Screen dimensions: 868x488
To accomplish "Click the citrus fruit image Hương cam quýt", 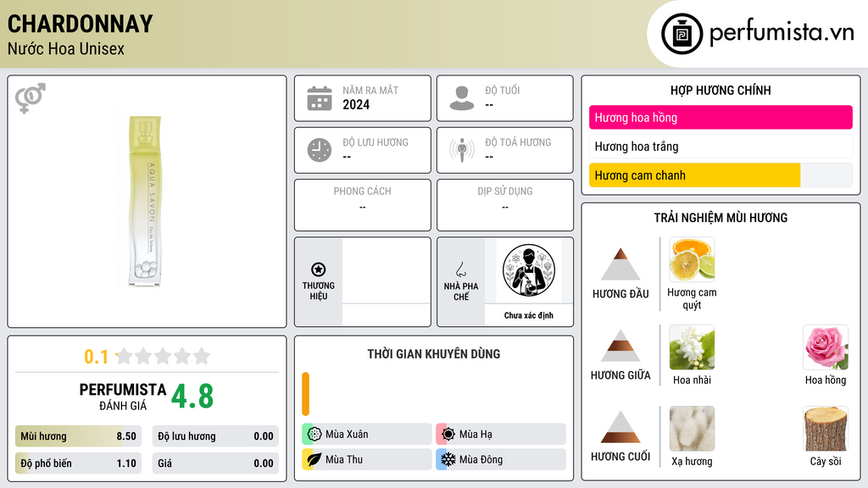I will [x=692, y=259].
